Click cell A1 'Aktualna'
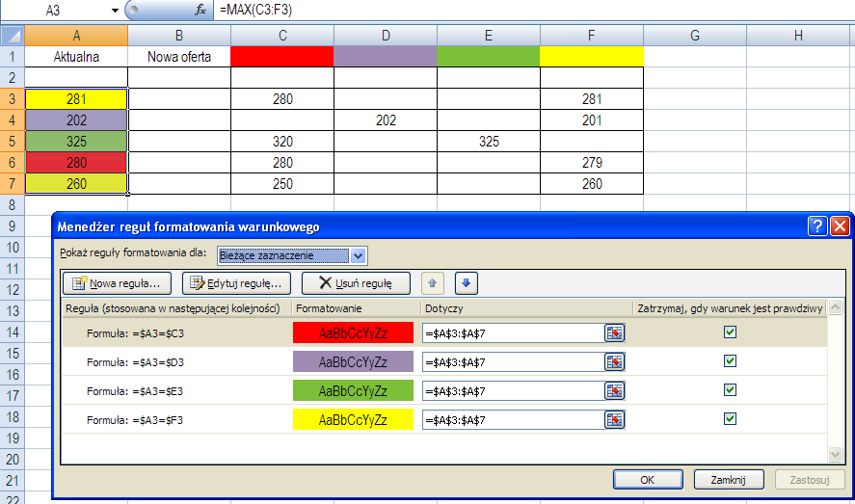This screenshot has height=504, width=855. click(x=76, y=57)
